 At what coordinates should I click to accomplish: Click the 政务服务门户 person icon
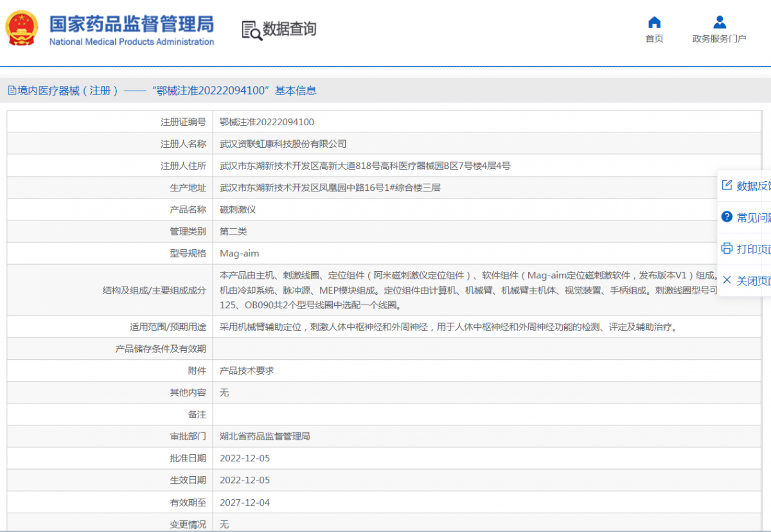pyautogui.click(x=720, y=22)
